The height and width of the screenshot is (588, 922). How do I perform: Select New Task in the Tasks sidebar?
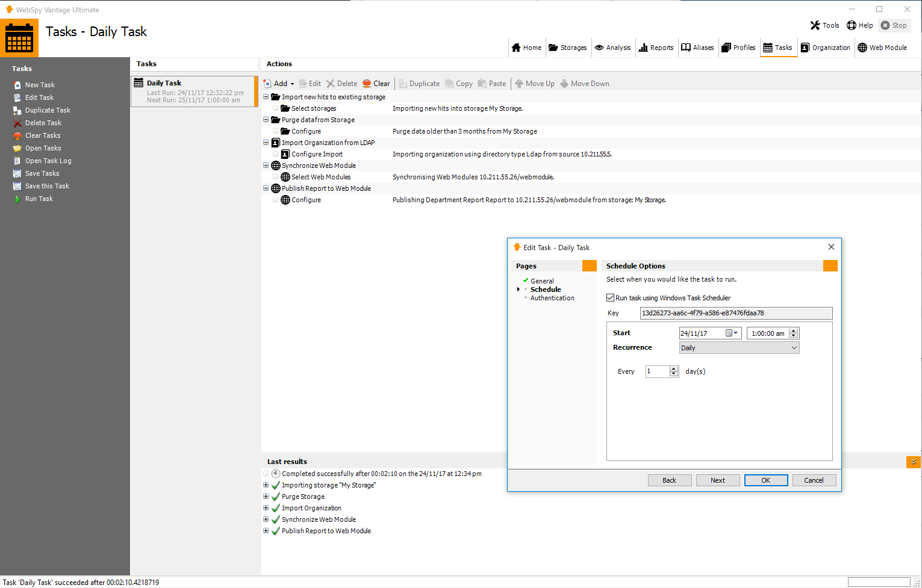[40, 84]
